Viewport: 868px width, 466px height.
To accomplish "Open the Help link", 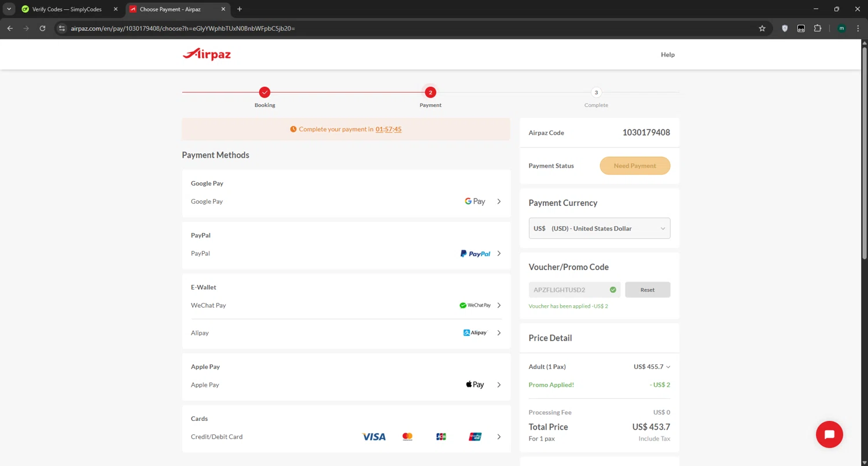I will pos(667,54).
